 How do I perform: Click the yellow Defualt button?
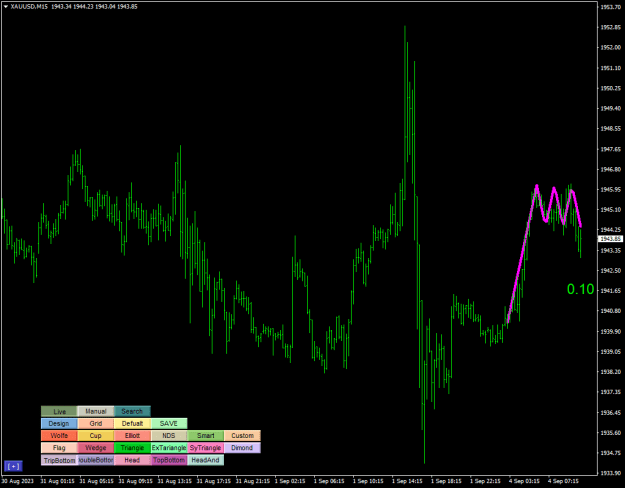point(132,423)
